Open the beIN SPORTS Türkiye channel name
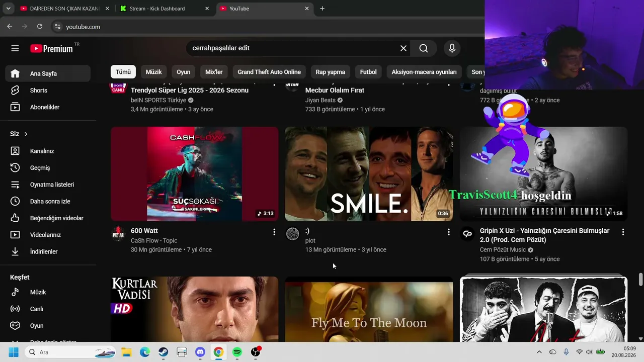 pos(158,100)
